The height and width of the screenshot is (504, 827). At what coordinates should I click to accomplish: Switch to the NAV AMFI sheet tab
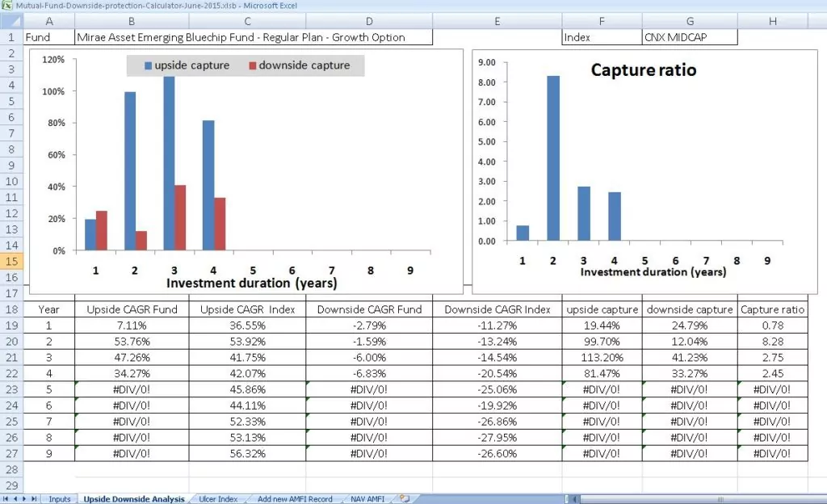click(367, 498)
